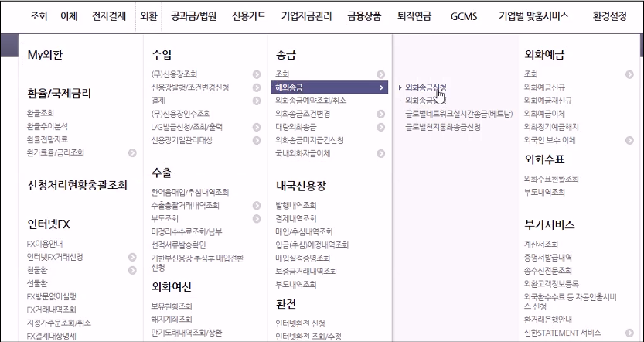Expand arrow next to L/G발급신청/조회/출력
The image size is (644, 342).
[x=257, y=127]
